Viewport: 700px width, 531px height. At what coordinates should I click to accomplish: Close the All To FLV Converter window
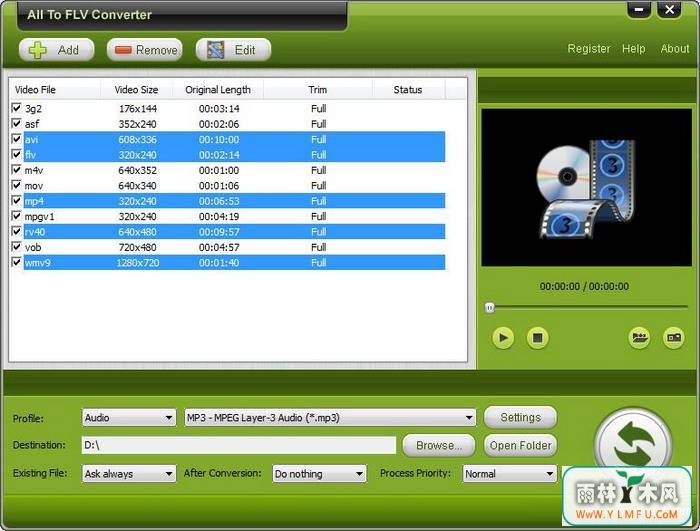tap(669, 9)
